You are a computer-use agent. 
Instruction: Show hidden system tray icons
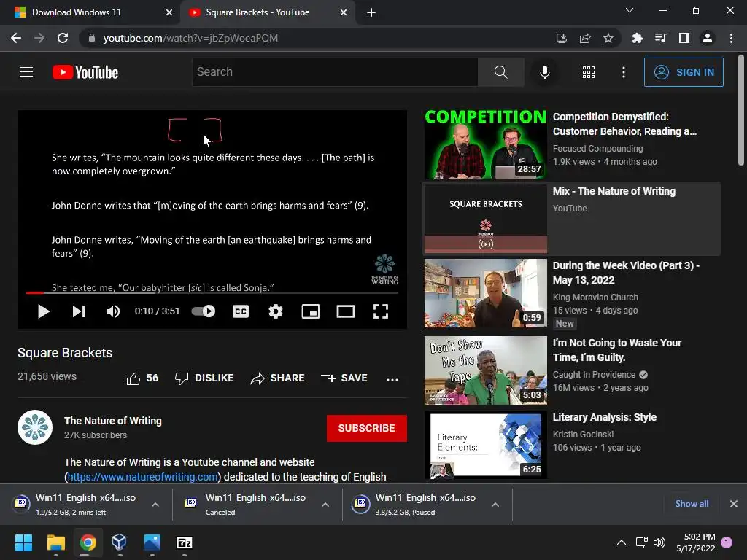click(x=622, y=542)
